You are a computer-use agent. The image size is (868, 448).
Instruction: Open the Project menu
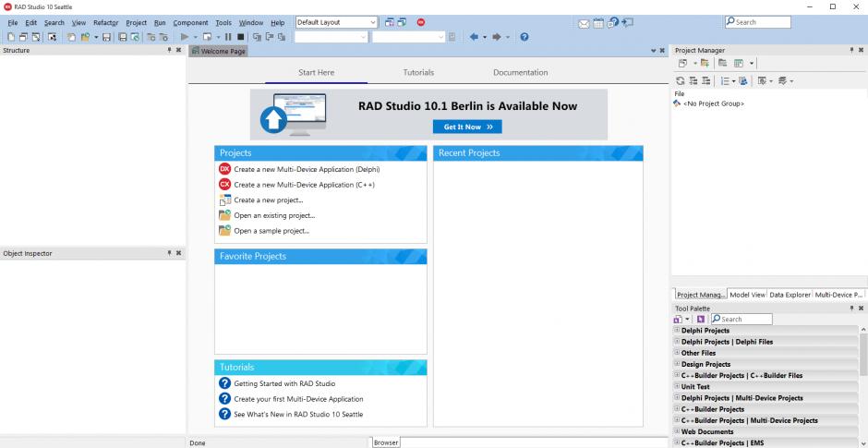pyautogui.click(x=136, y=23)
